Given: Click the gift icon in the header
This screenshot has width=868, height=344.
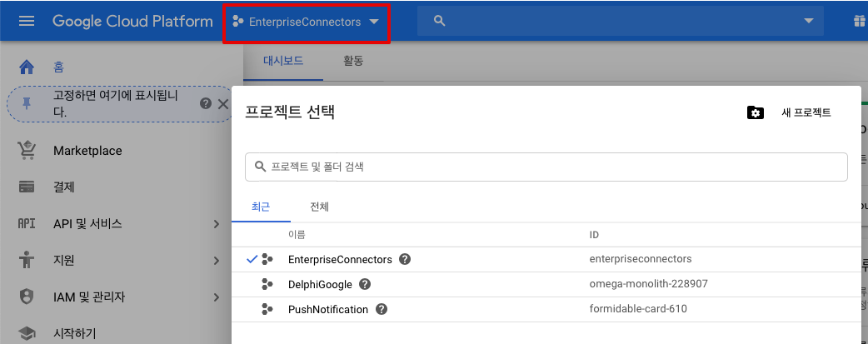Looking at the screenshot, I should (x=860, y=22).
